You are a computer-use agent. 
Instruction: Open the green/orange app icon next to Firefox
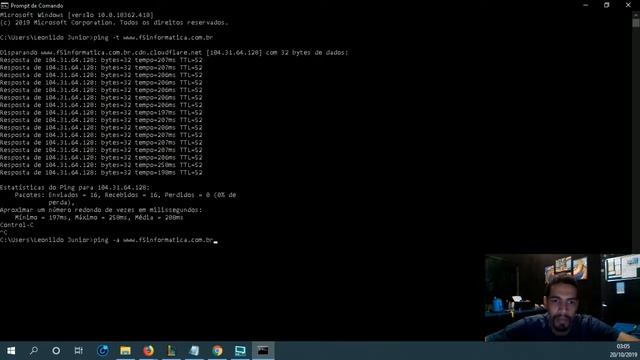click(171, 351)
